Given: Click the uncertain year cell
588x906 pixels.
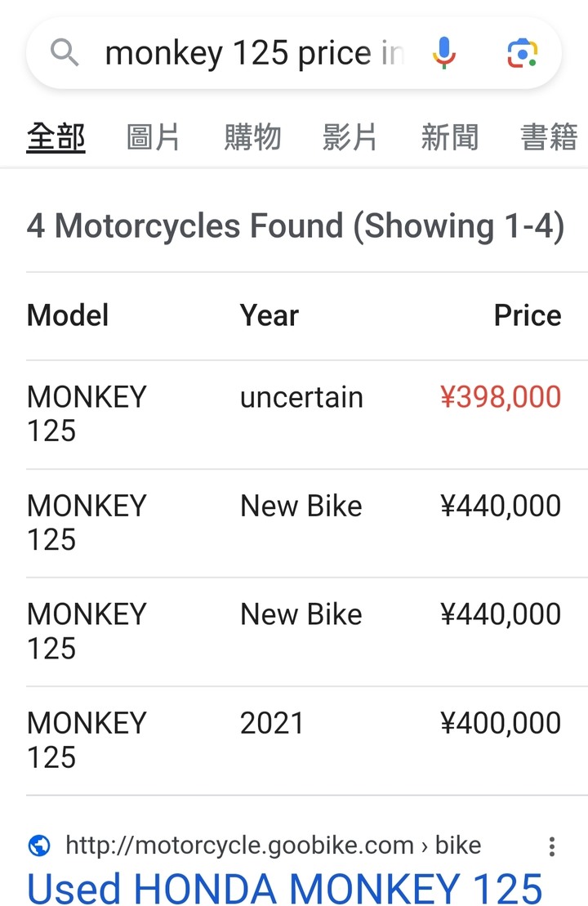Looking at the screenshot, I should [301, 398].
